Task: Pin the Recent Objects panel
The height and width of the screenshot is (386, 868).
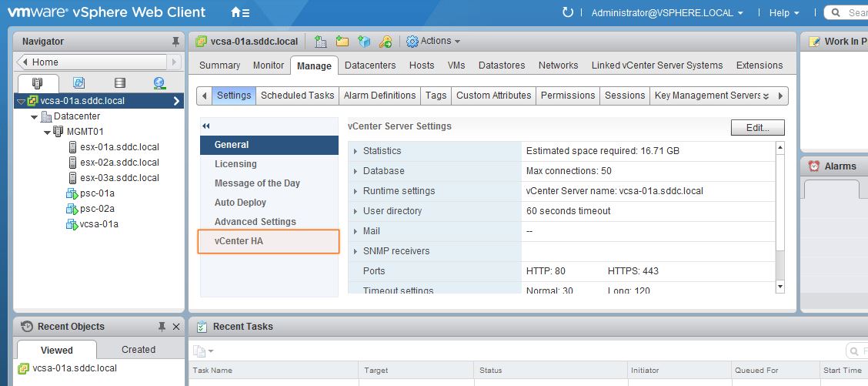Action: (162, 327)
